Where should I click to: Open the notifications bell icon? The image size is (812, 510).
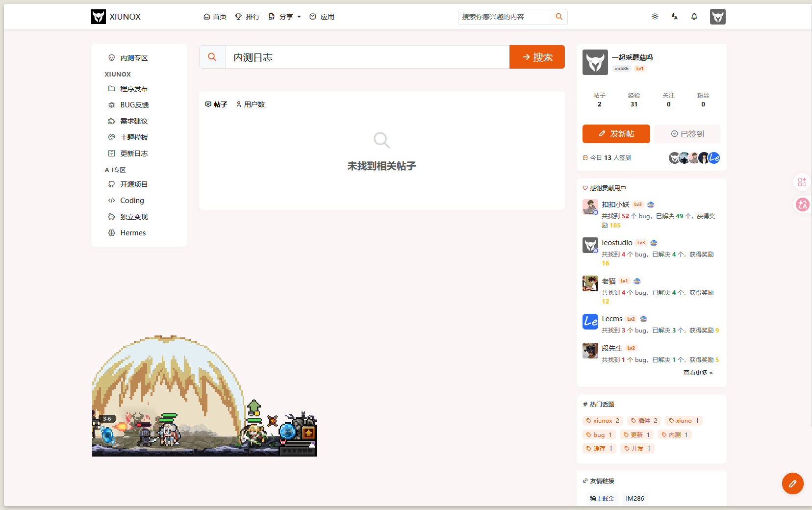coord(694,17)
